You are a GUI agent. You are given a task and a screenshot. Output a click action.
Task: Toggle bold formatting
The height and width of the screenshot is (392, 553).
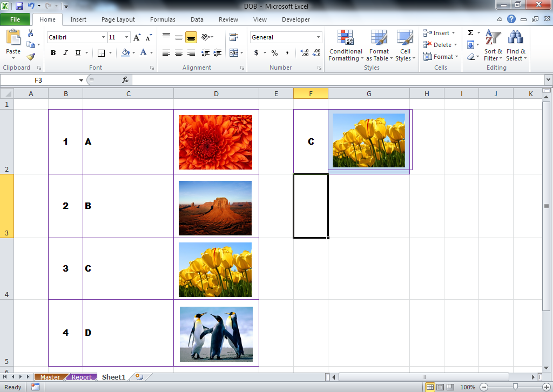coord(52,53)
